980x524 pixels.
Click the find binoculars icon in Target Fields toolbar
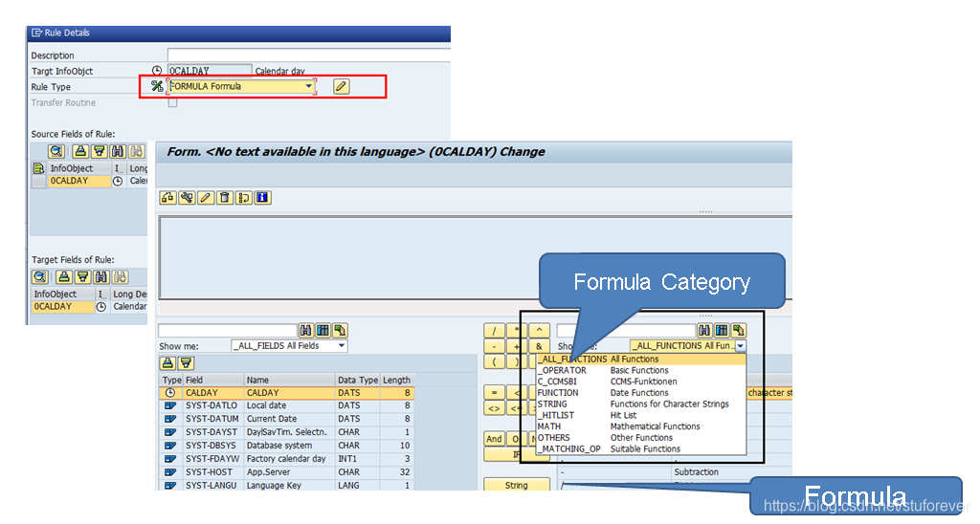[x=101, y=276]
